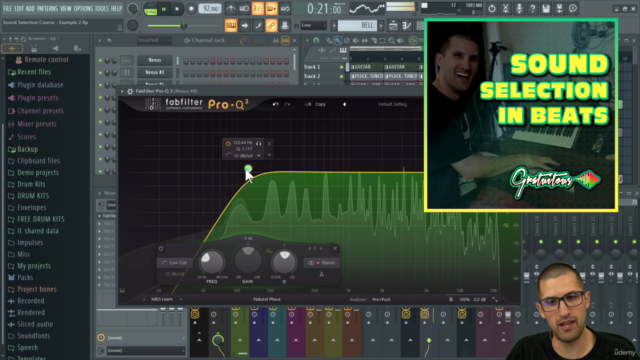Screen dimensions: 640x360
Task: Toggle Track 1 mute LED in playlist
Action: click(x=342, y=67)
